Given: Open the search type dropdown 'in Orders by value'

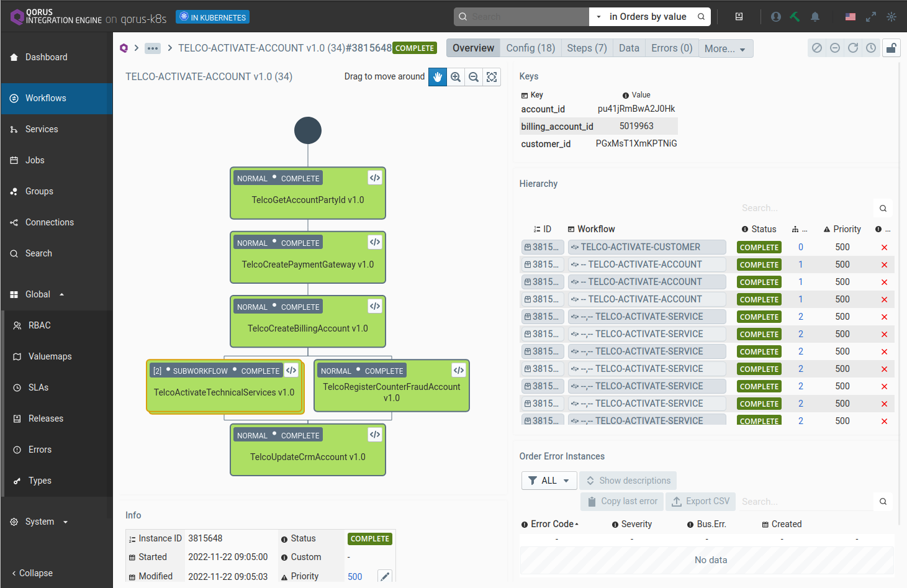Looking at the screenshot, I should coord(642,17).
